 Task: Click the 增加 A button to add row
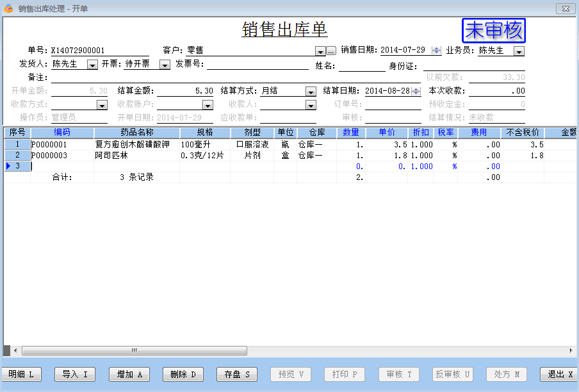129,374
